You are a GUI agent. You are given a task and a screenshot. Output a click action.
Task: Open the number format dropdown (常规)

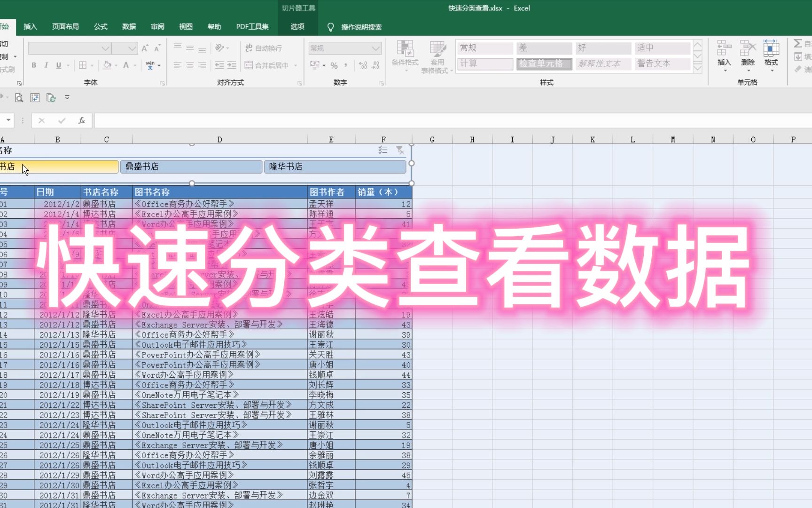[x=375, y=48]
